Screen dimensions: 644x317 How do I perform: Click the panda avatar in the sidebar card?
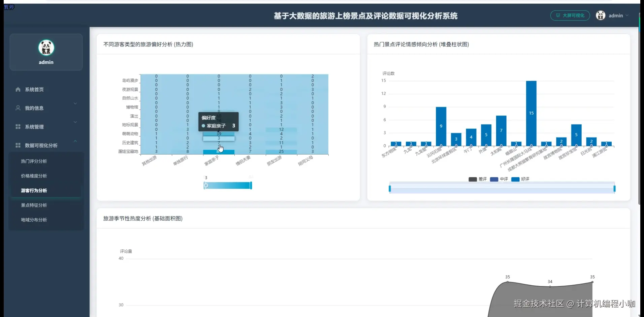click(x=46, y=47)
